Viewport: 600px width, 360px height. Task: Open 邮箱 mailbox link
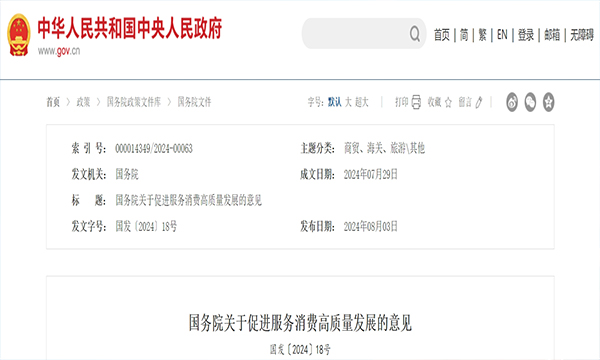pos(552,35)
